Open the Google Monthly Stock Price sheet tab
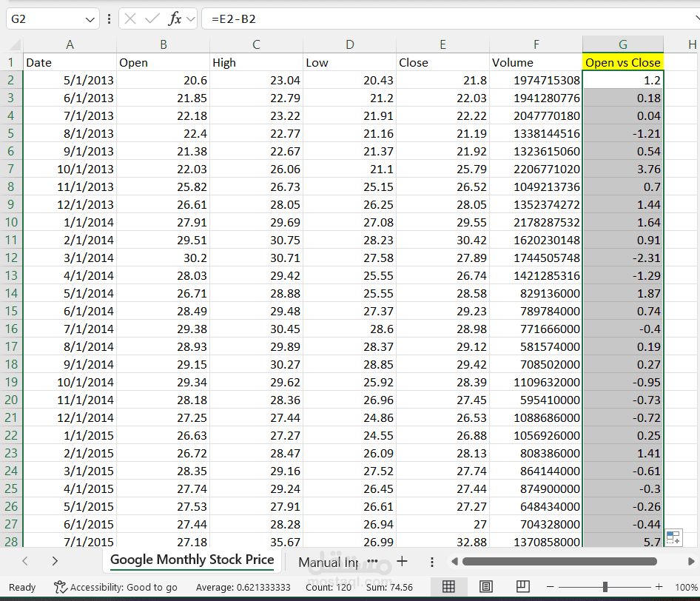The height and width of the screenshot is (601, 700). tap(192, 560)
